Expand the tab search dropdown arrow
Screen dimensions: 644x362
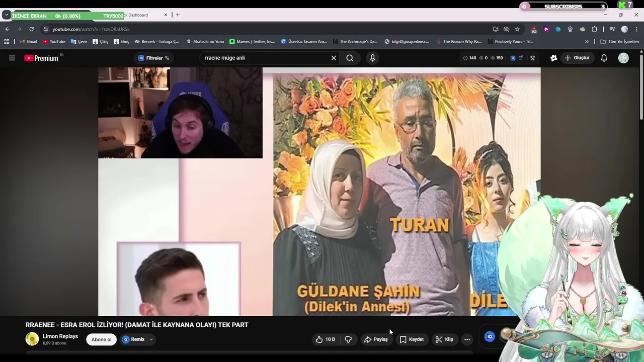click(6, 15)
